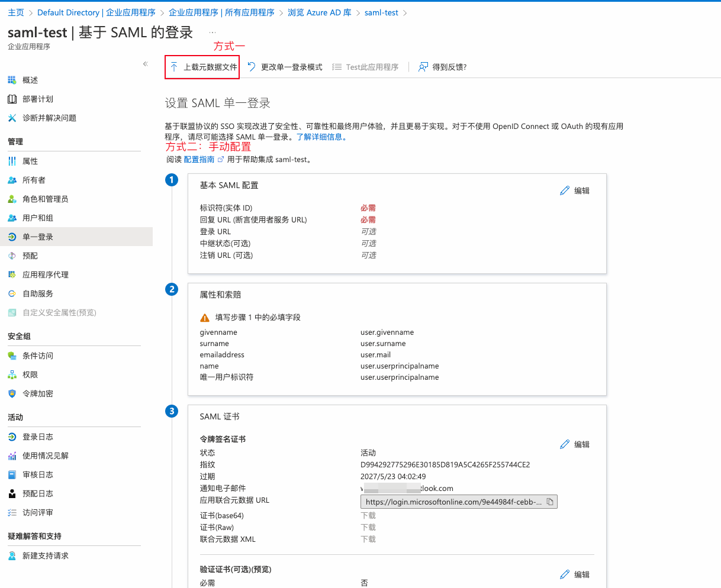The width and height of the screenshot is (721, 588).
Task: Open the 配置指南 external link
Action: coord(204,160)
